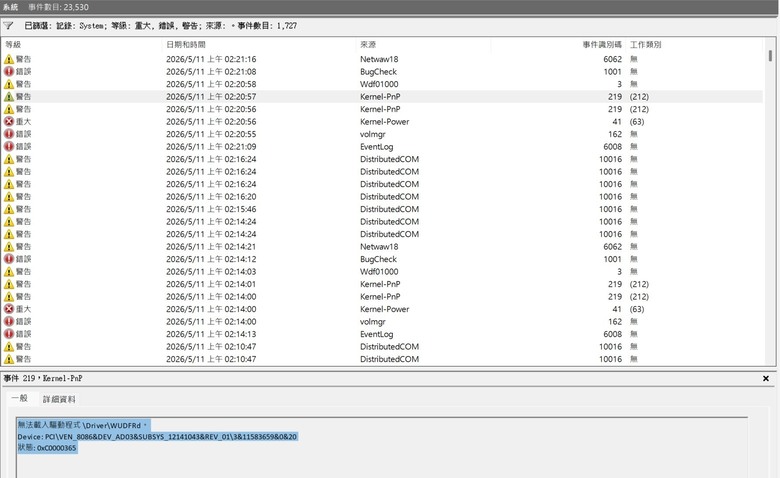Click error icon of volmgr 02:14:00 event
Viewport: 780px width, 478px height.
[9, 321]
